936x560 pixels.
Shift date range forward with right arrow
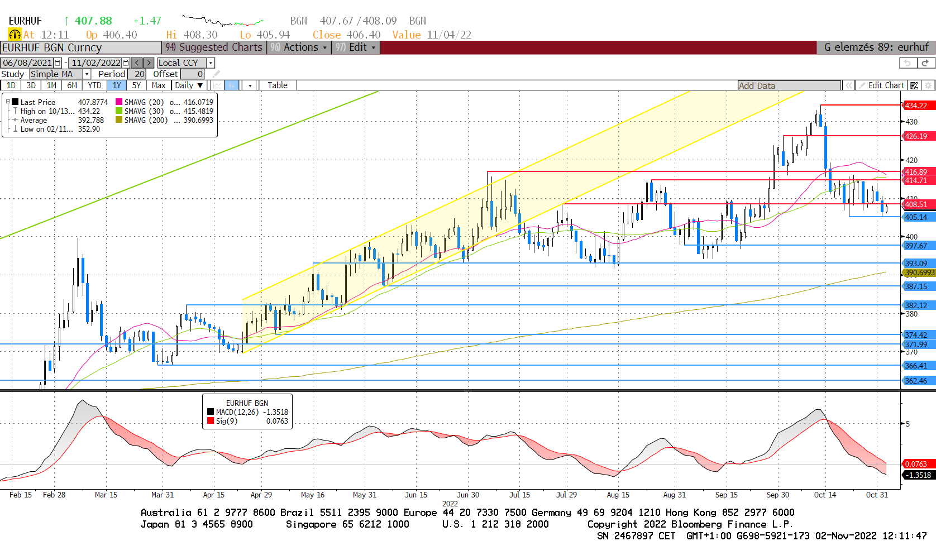149,63
